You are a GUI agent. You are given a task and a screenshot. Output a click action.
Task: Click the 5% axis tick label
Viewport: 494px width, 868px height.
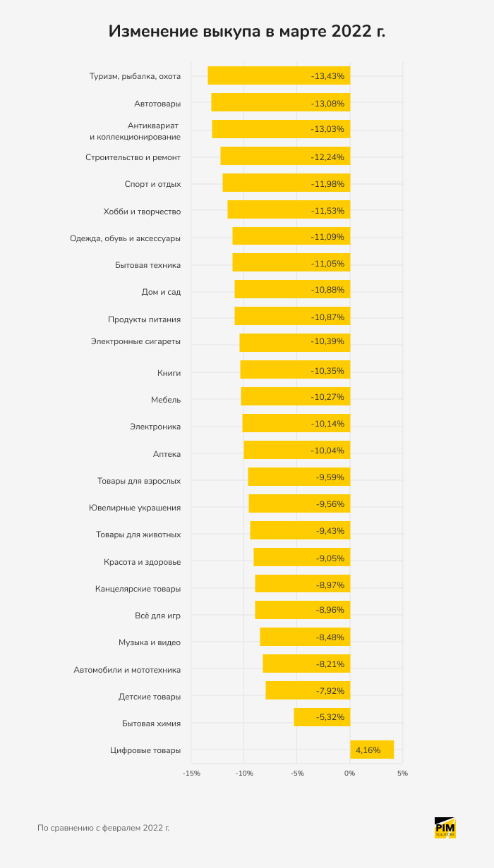point(402,773)
